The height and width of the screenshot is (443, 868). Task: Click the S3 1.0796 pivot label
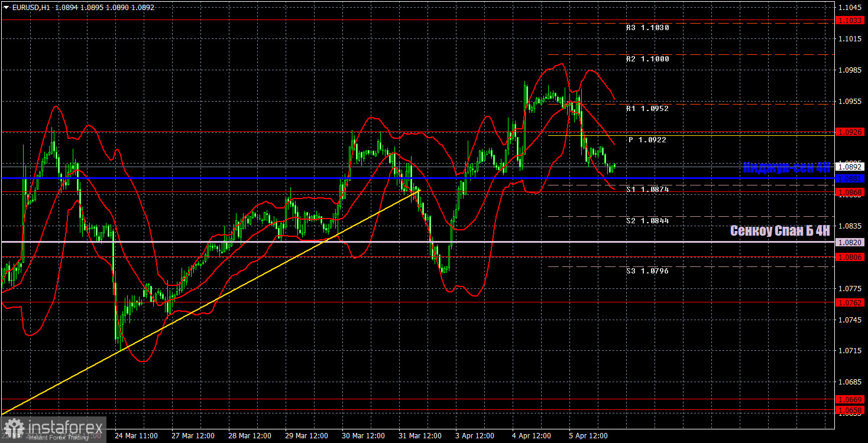(x=647, y=271)
